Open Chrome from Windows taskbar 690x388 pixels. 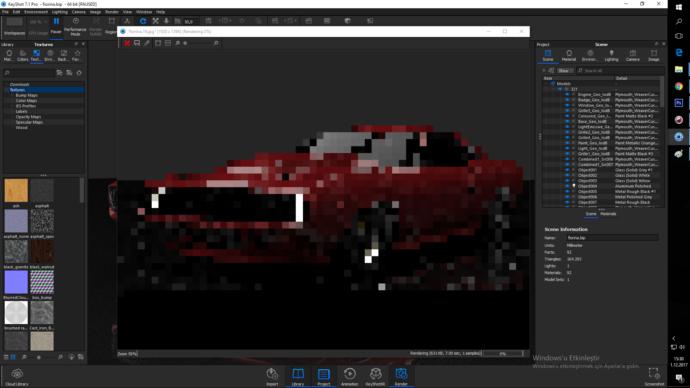(679, 86)
